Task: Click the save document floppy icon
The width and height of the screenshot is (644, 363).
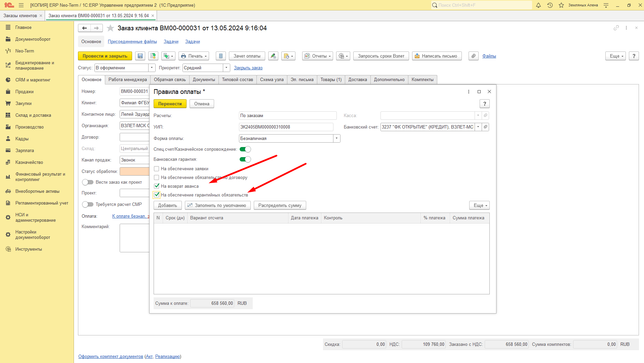Action: coord(140,56)
